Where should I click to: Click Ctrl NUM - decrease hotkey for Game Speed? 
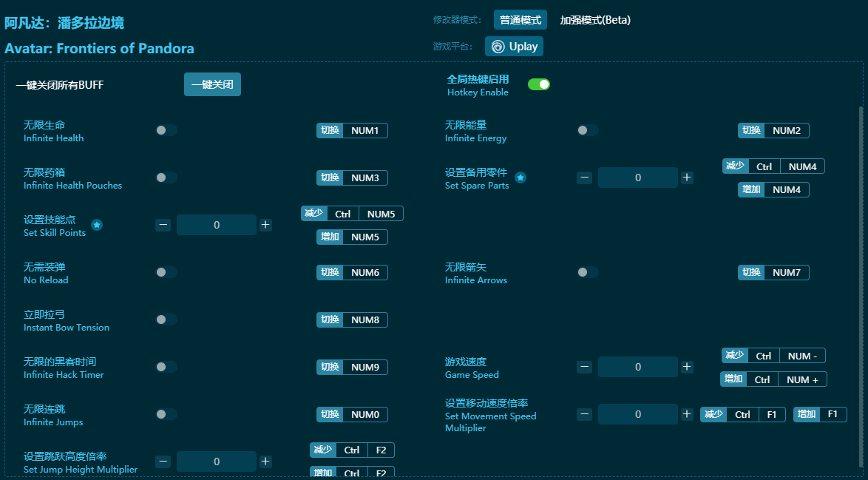tap(773, 356)
